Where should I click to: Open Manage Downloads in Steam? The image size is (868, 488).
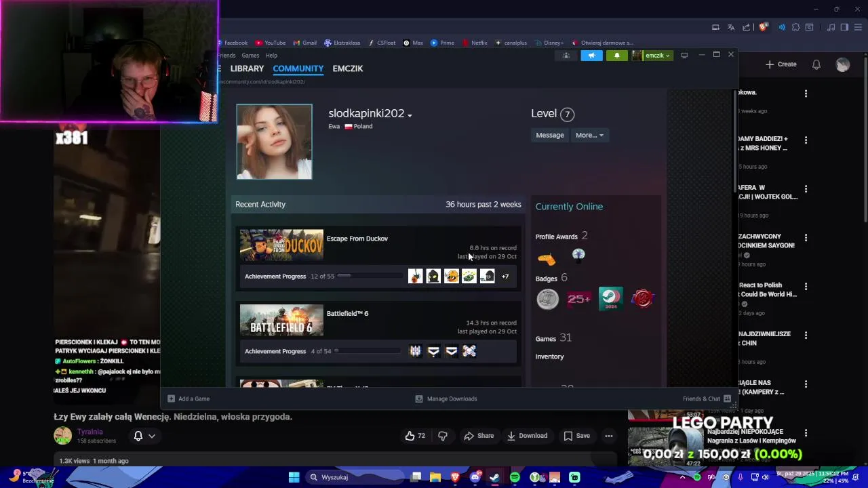pyautogui.click(x=446, y=399)
